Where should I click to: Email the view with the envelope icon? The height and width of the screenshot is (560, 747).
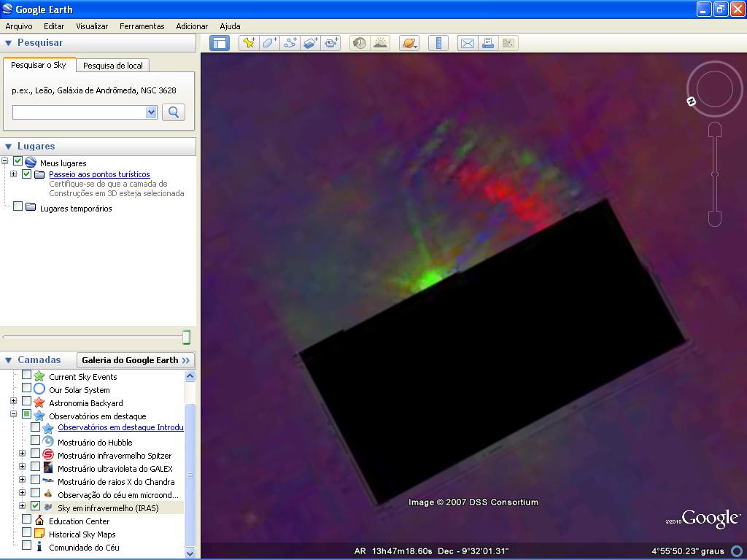pyautogui.click(x=468, y=43)
